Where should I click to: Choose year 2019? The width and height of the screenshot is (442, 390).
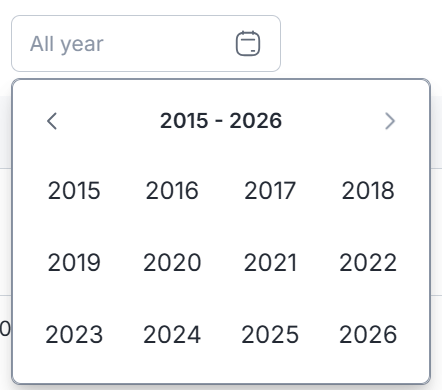pyautogui.click(x=74, y=262)
